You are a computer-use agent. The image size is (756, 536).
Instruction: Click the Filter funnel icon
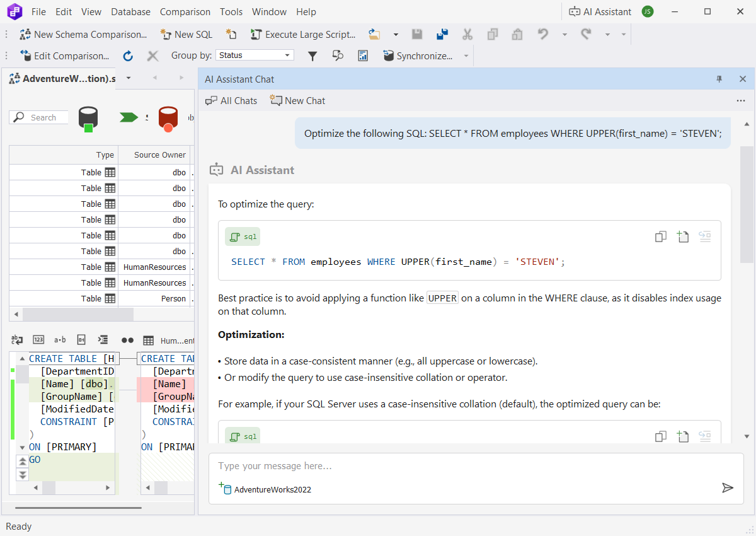312,55
